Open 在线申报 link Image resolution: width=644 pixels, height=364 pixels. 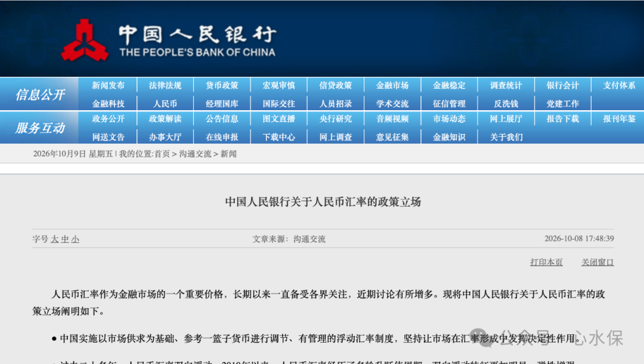222,137
